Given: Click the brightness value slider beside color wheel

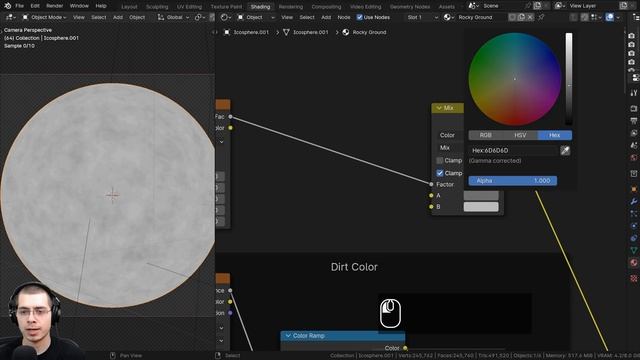Looking at the screenshot, I should 569,79.
